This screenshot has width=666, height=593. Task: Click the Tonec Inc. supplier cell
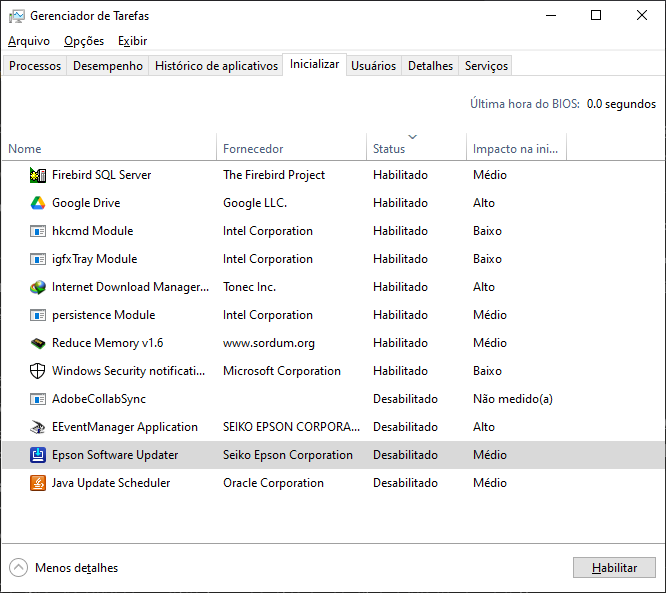click(x=249, y=287)
